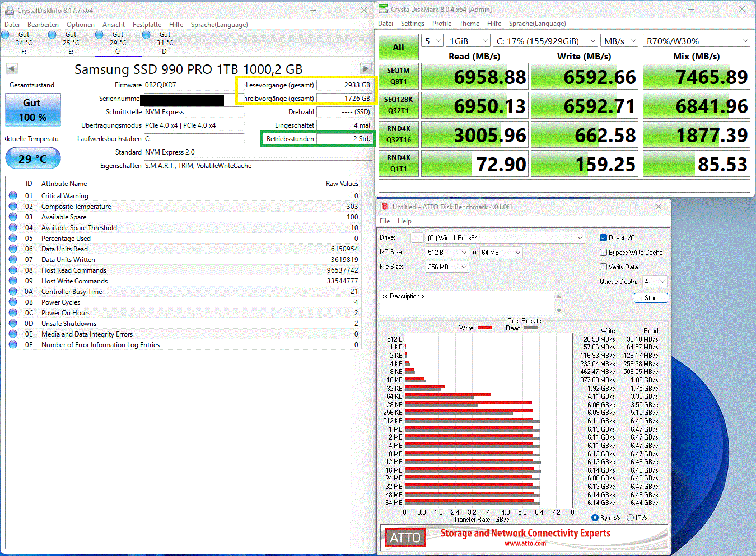The image size is (756, 556).
Task: Click the Media and Data Integrity Errors orb
Action: 13,334
